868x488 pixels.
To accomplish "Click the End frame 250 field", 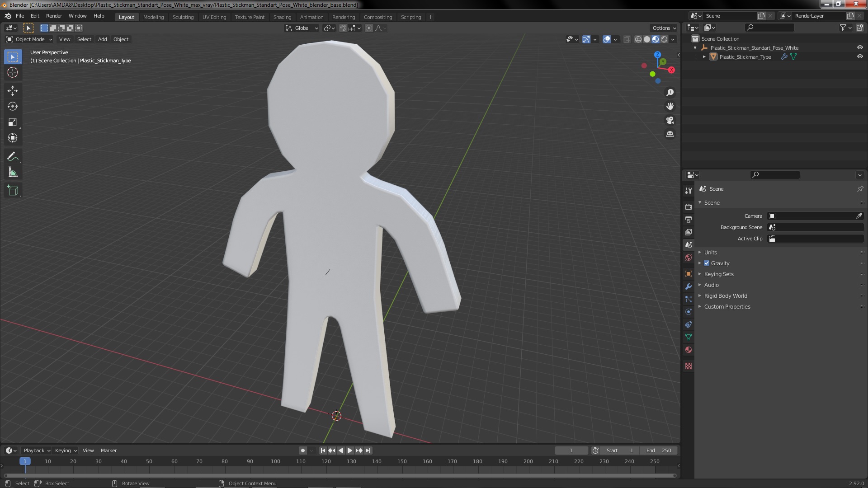I will pos(659,450).
